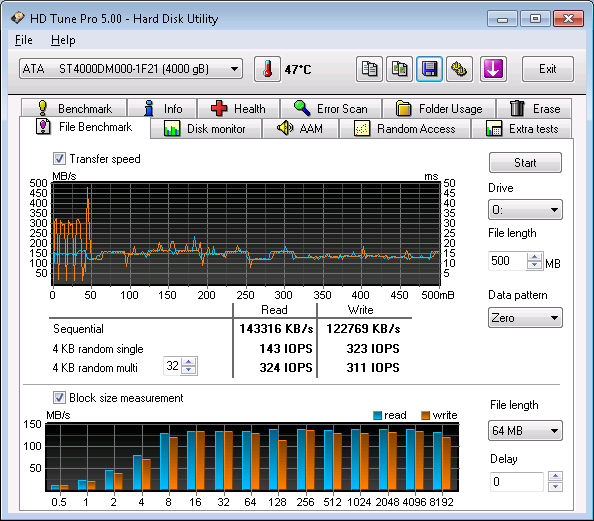Open the Data pattern Zero dropdown
Image resolution: width=594 pixels, height=521 pixels.
point(525,317)
